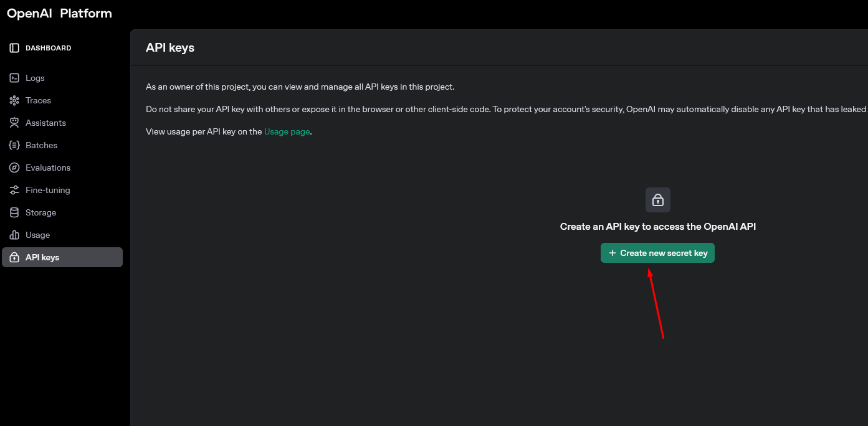868x426 pixels.
Task: Select the DASHBOARD label in sidebar
Action: tap(49, 48)
